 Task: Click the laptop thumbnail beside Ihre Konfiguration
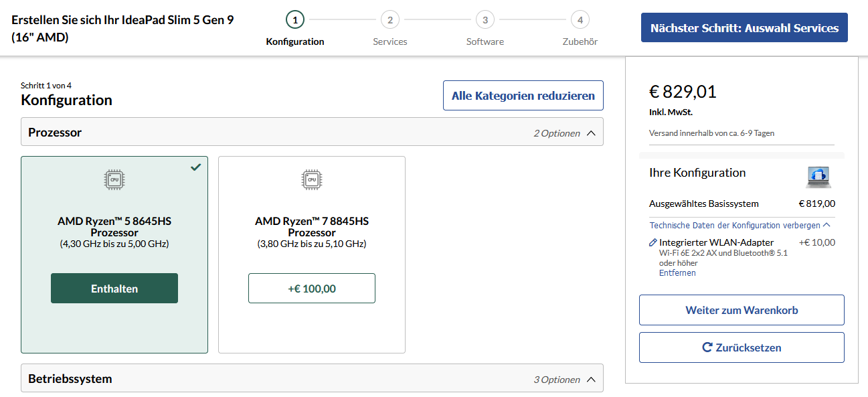(x=819, y=177)
